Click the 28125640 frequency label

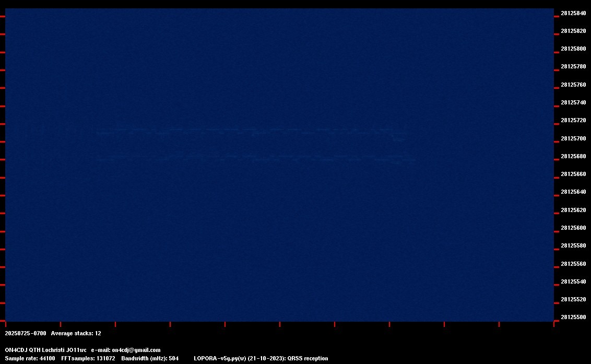pyautogui.click(x=573, y=192)
